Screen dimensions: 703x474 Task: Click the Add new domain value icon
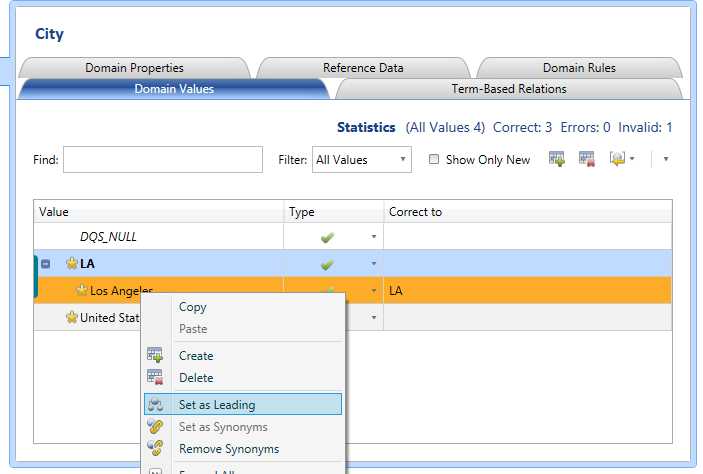pos(557,159)
